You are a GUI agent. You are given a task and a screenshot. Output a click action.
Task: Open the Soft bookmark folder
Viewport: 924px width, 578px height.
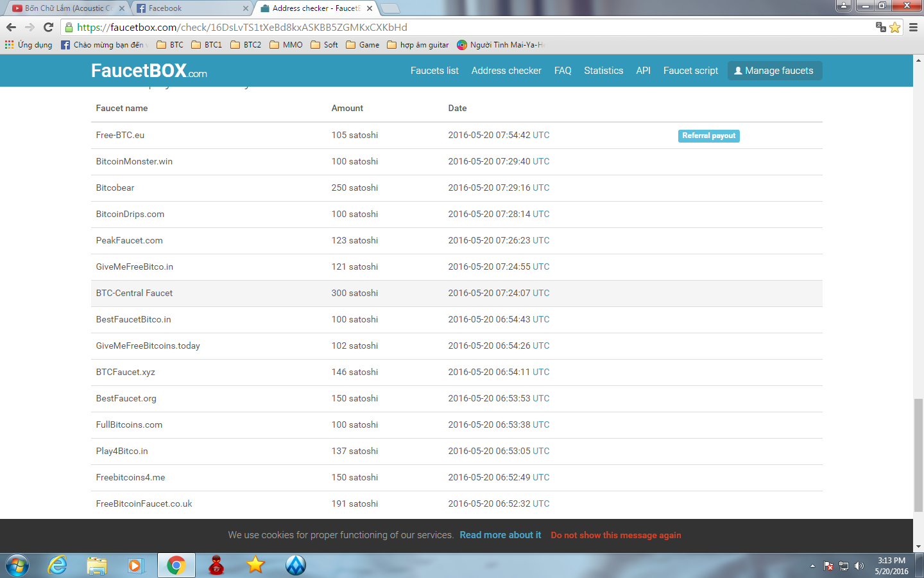click(x=324, y=45)
